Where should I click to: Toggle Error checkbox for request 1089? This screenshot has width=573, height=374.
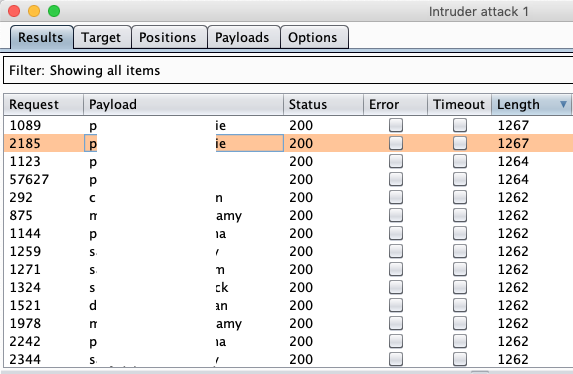(x=396, y=125)
